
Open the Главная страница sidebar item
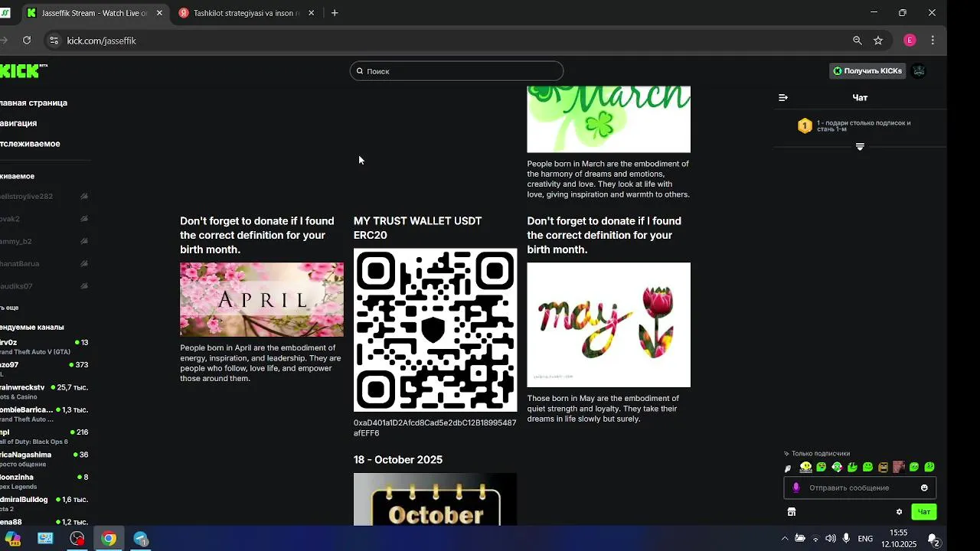click(34, 103)
